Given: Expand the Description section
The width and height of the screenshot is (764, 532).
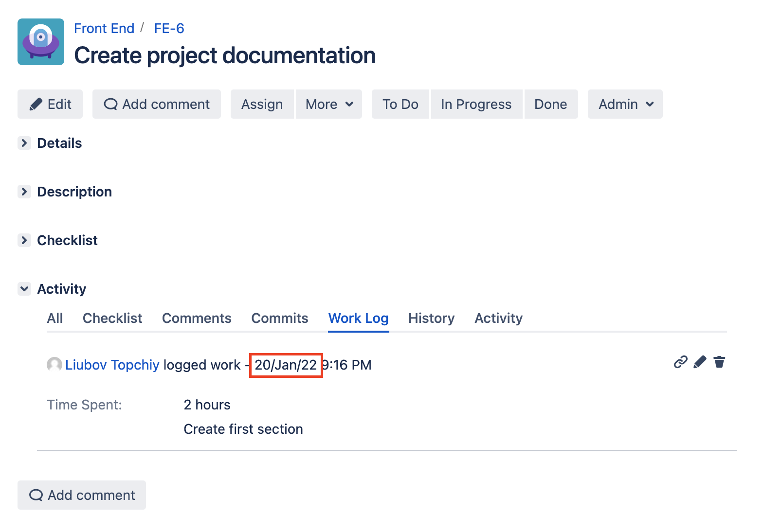Looking at the screenshot, I should coord(24,192).
